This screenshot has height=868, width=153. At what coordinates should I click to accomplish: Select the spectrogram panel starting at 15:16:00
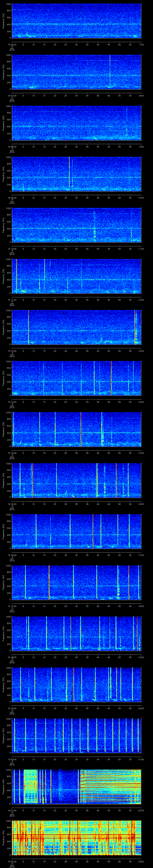point(77,532)
